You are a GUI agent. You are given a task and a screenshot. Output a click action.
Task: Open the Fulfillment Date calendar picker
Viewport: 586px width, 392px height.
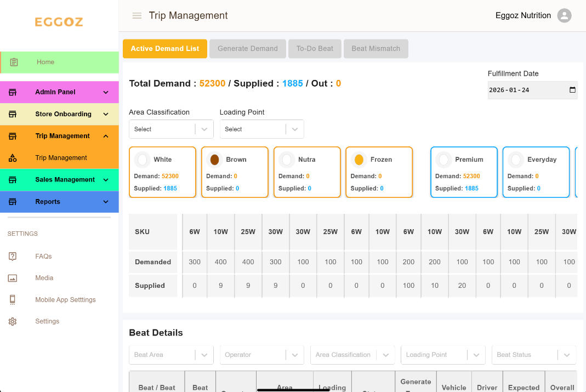(x=572, y=90)
